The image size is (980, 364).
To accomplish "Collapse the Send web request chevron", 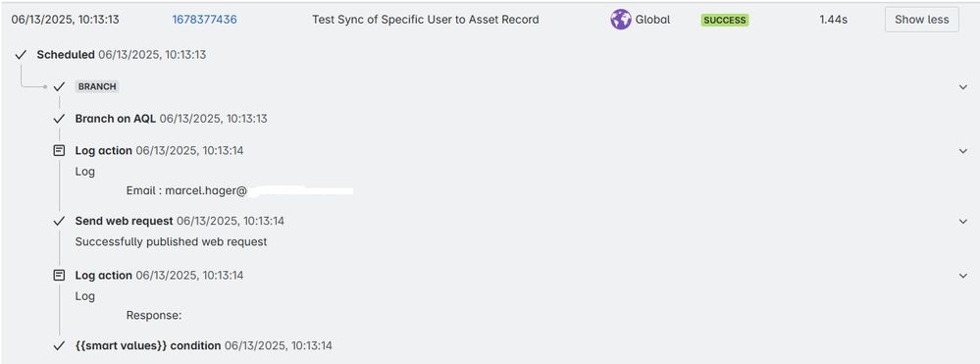I will click(x=963, y=222).
